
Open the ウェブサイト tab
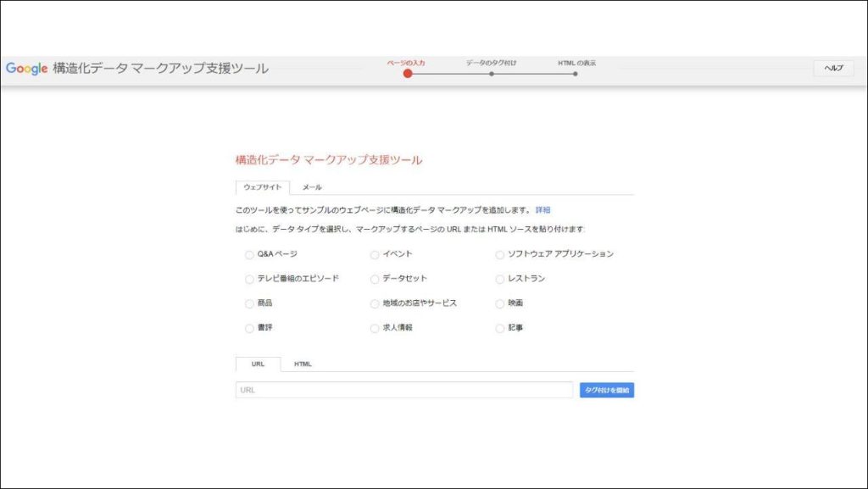coord(263,187)
